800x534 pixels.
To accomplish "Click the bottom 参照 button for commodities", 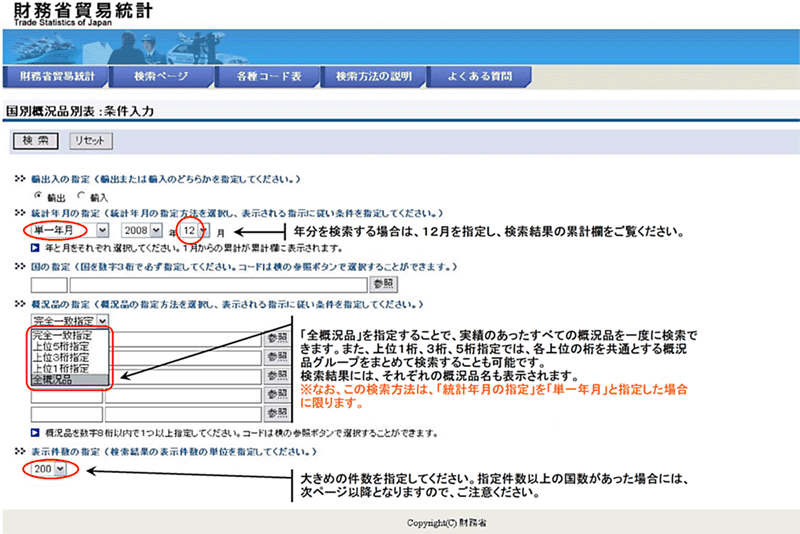I will [x=275, y=412].
